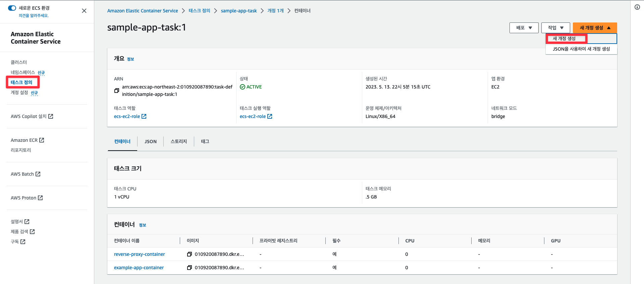Open the AWS Batch external link
Screen dimensions: 644x284
tap(25, 174)
